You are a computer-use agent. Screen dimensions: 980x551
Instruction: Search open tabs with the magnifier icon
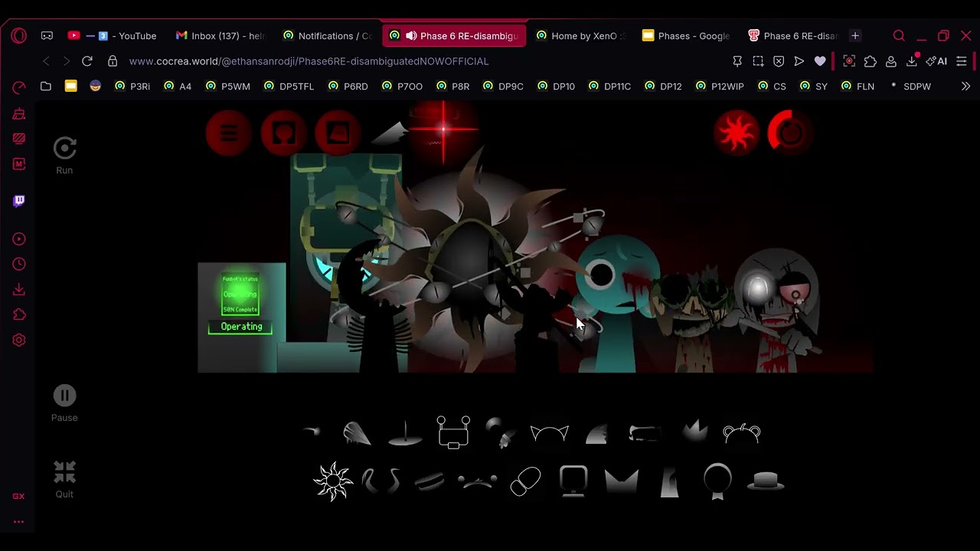(899, 36)
